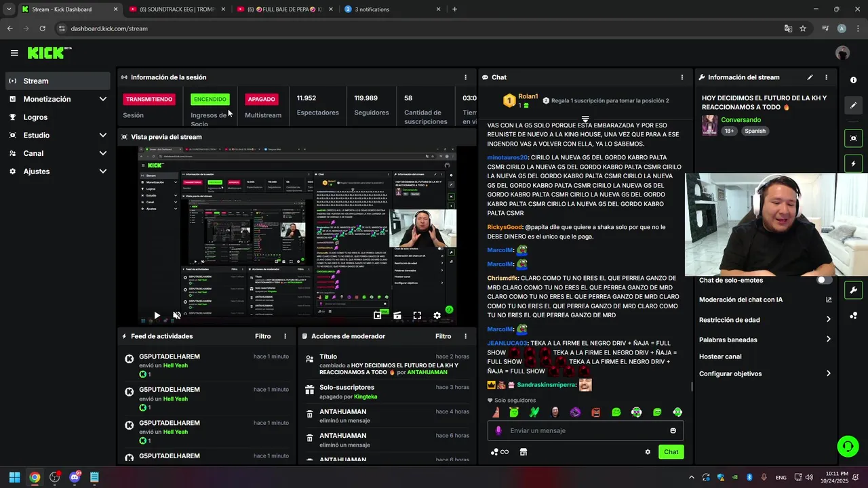Open Stream in the sidebar
868x488 pixels.
pos(58,81)
